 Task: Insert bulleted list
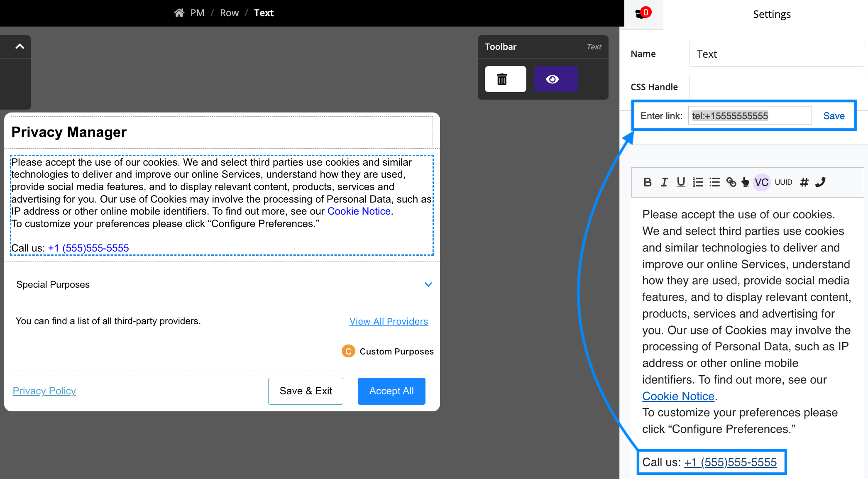[714, 182]
